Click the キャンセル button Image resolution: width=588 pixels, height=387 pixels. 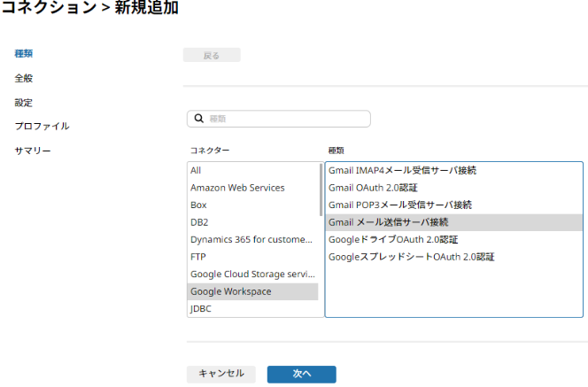tap(221, 374)
